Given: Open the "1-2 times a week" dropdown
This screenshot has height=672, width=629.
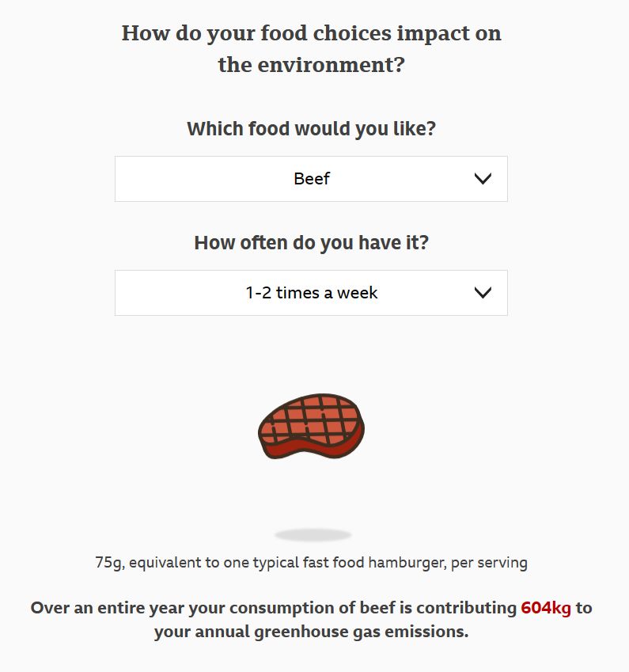Looking at the screenshot, I should (311, 293).
